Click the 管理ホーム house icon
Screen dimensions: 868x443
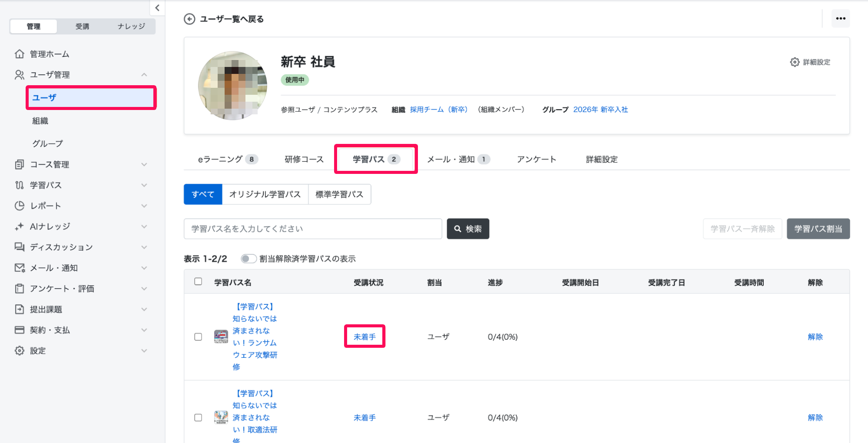point(20,54)
